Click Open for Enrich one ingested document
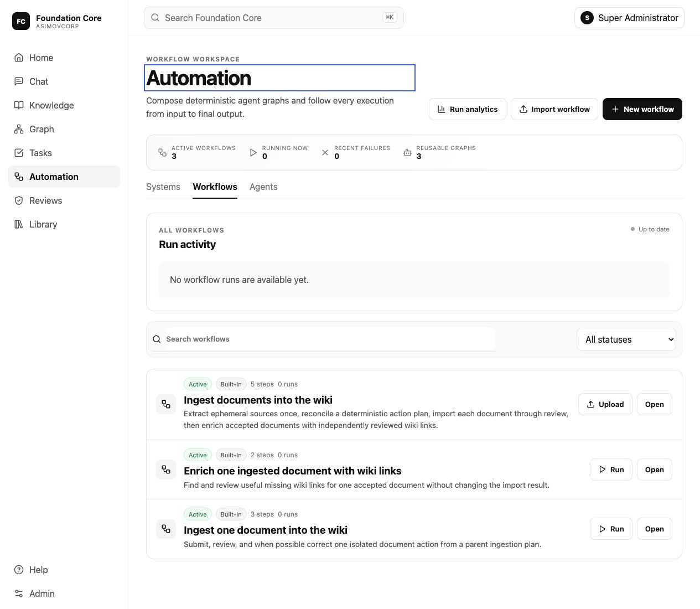The image size is (700, 609). click(655, 469)
